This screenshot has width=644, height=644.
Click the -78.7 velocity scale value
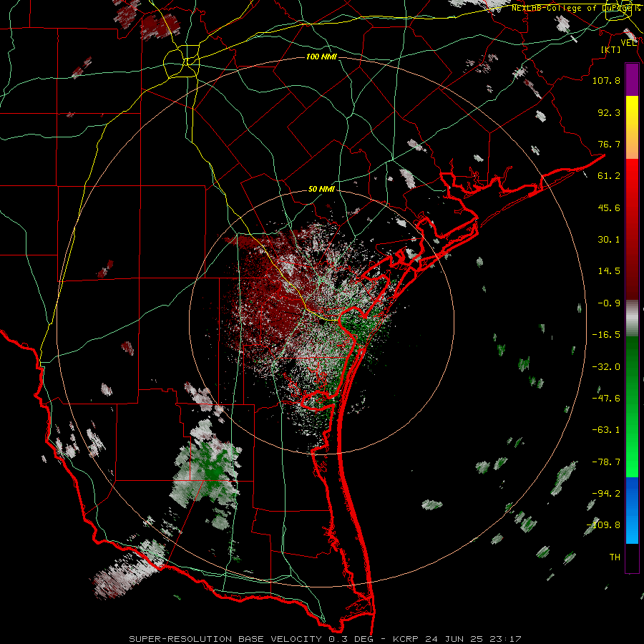click(x=606, y=462)
